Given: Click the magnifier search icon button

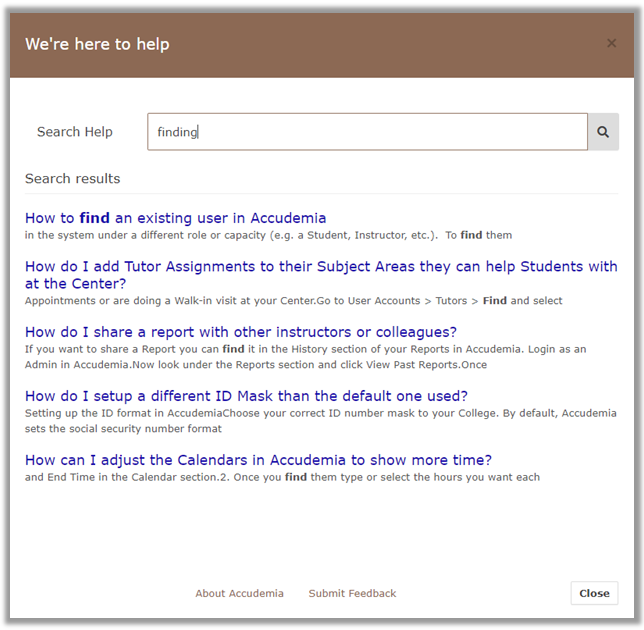Looking at the screenshot, I should [603, 132].
